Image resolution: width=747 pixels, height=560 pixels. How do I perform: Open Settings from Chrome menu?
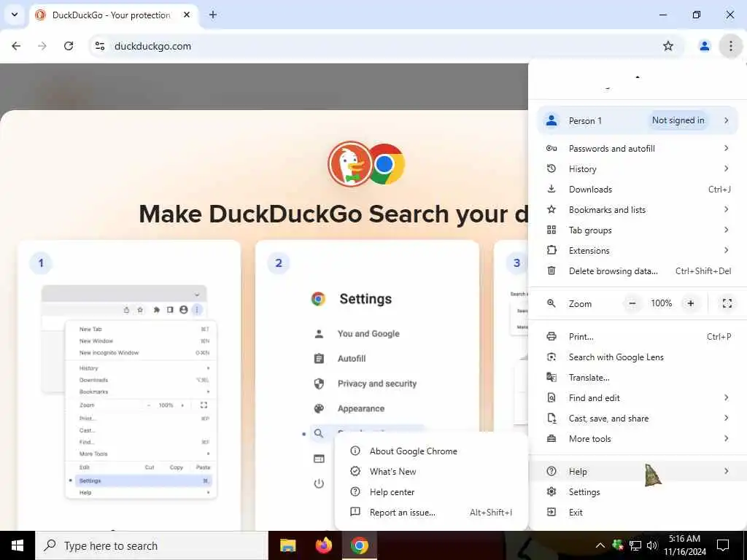pos(638,492)
